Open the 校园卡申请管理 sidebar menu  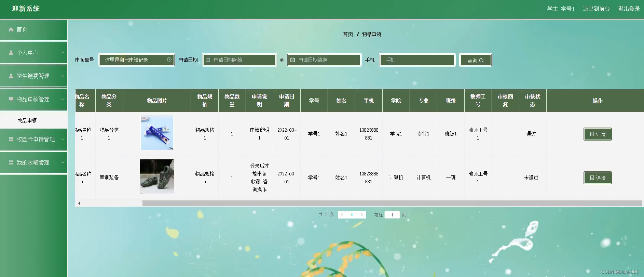(x=33, y=139)
